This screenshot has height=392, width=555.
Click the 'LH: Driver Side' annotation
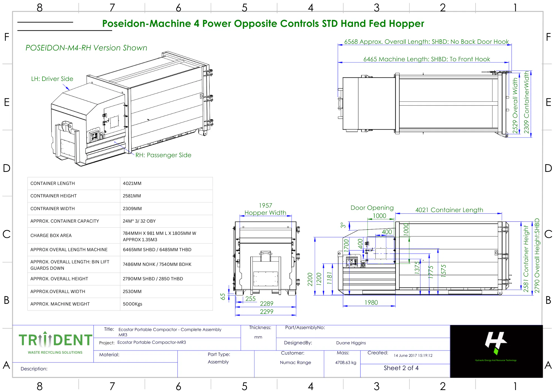(52, 79)
